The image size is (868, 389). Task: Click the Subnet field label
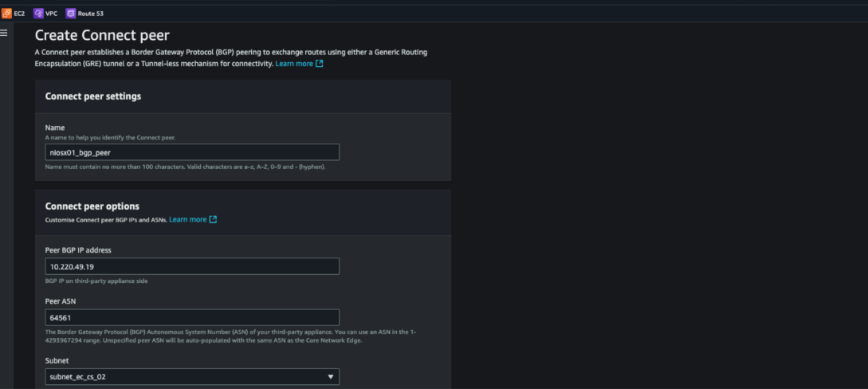click(57, 360)
